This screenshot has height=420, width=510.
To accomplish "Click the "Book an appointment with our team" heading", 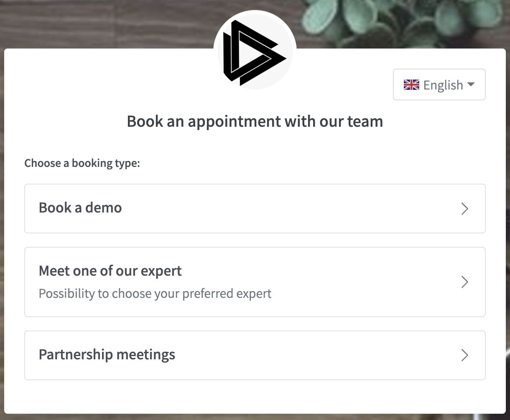I will 255,121.
